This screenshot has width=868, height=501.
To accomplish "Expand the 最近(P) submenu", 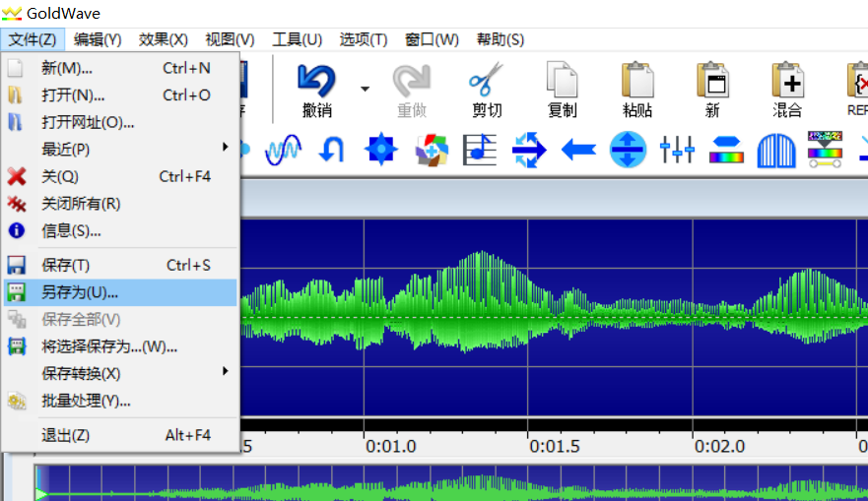I will [x=120, y=150].
